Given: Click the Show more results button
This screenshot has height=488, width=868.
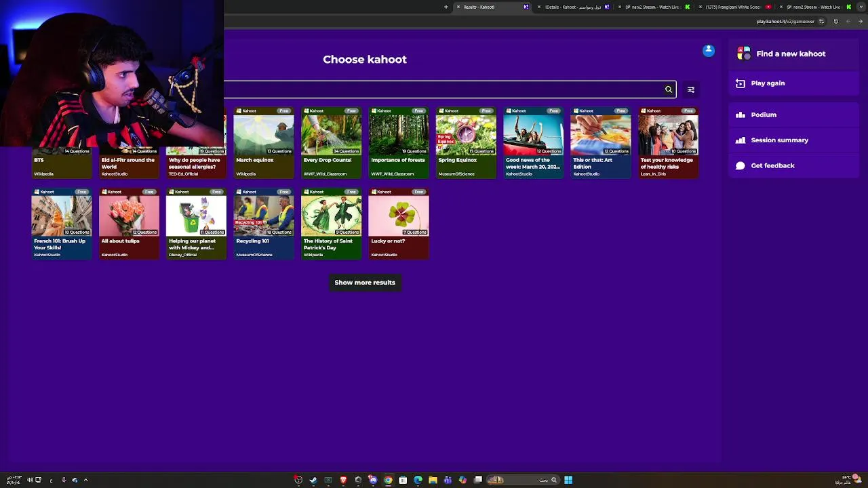Looking at the screenshot, I should point(365,283).
